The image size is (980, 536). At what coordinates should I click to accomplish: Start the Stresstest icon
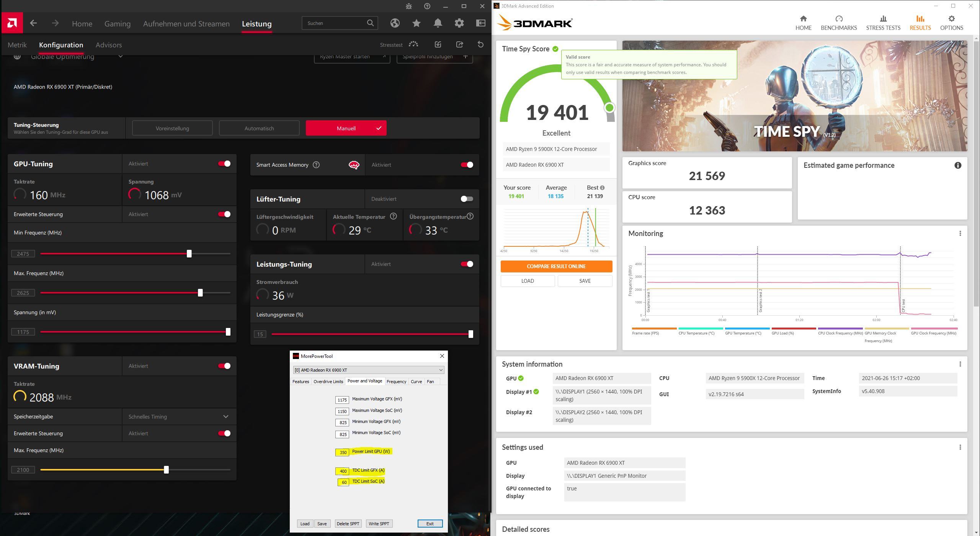pyautogui.click(x=413, y=44)
